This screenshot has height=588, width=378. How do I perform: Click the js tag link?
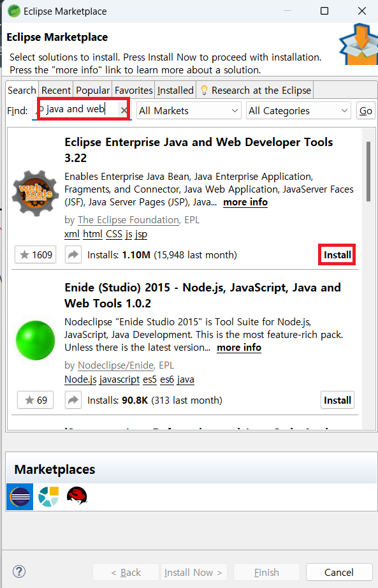(x=129, y=235)
